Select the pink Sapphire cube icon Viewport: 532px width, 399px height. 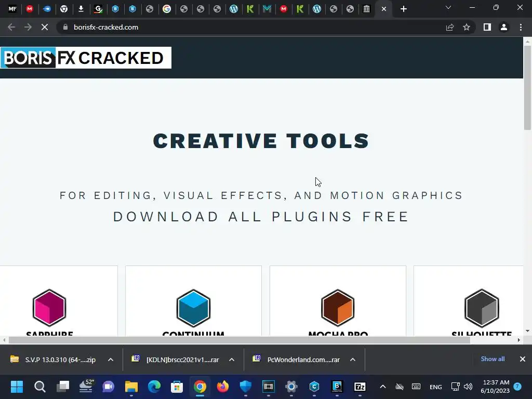tap(49, 308)
